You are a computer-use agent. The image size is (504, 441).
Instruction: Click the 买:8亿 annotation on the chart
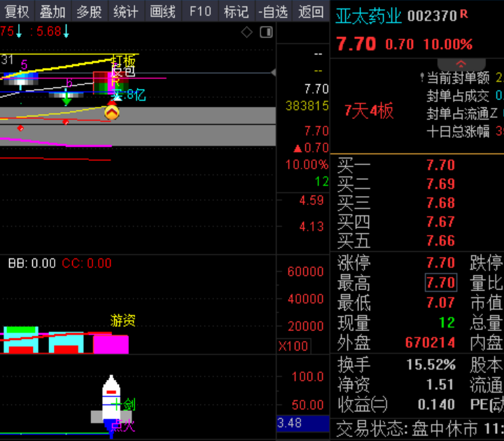click(x=129, y=94)
